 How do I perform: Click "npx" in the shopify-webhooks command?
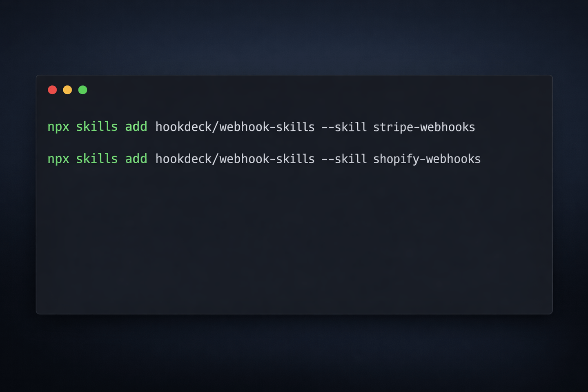point(58,159)
